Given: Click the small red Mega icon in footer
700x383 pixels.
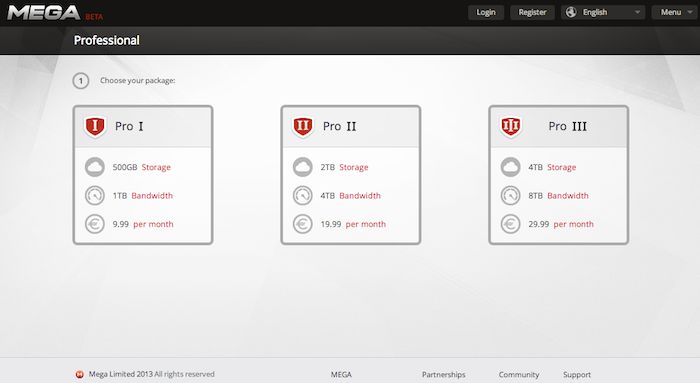Looking at the screenshot, I should click(x=79, y=374).
